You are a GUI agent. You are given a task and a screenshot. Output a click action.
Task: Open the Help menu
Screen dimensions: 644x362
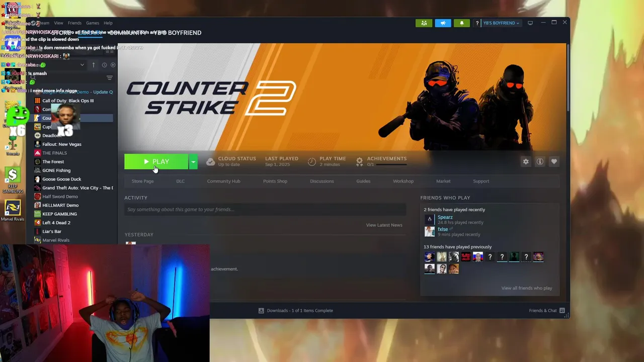click(108, 23)
